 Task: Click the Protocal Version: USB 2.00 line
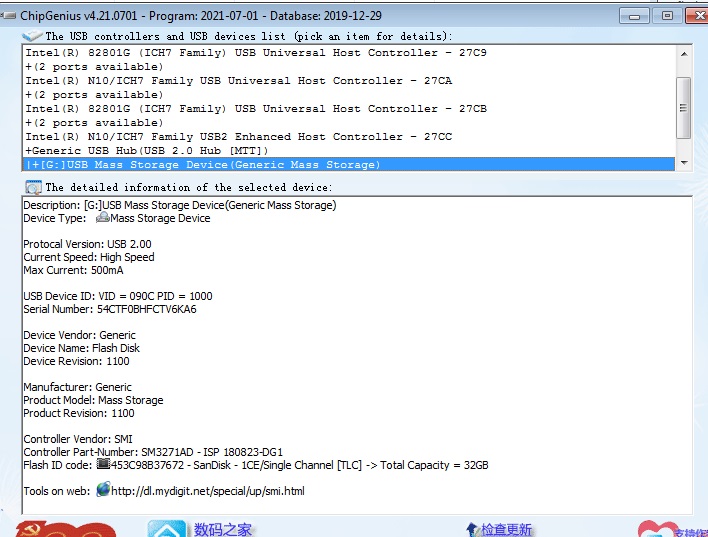tap(87, 244)
